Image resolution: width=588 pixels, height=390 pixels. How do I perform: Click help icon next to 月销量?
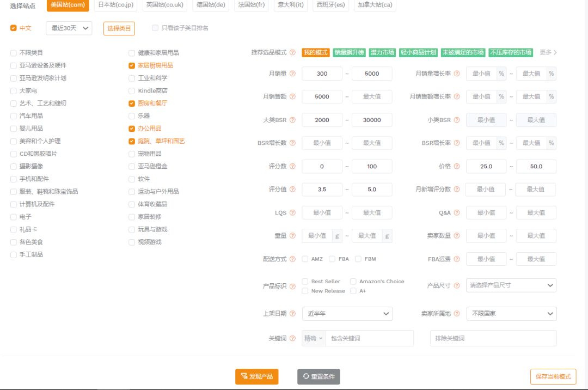(x=292, y=74)
